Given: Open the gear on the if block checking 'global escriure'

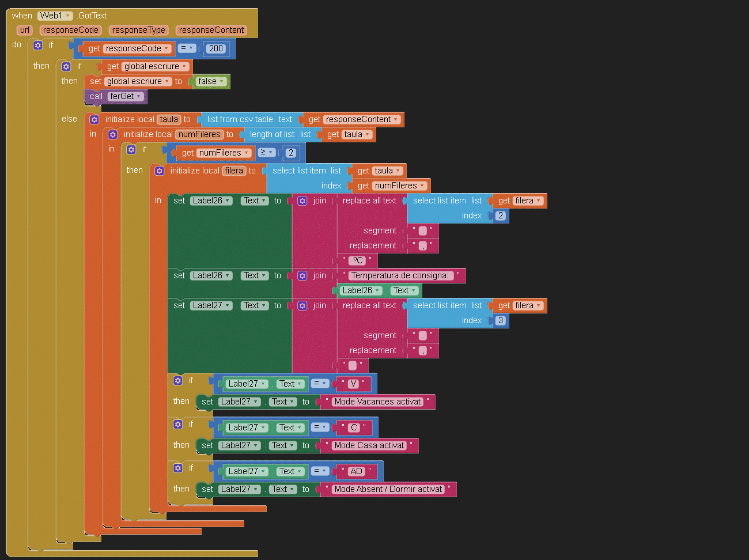Looking at the screenshot, I should pyautogui.click(x=66, y=67).
